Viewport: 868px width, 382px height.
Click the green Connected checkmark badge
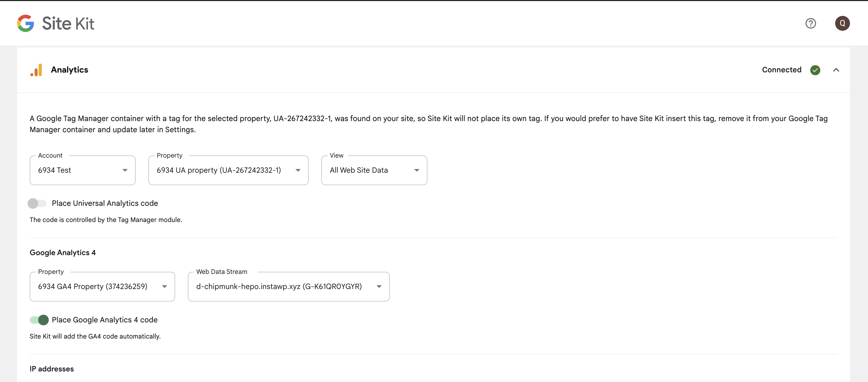pos(815,70)
